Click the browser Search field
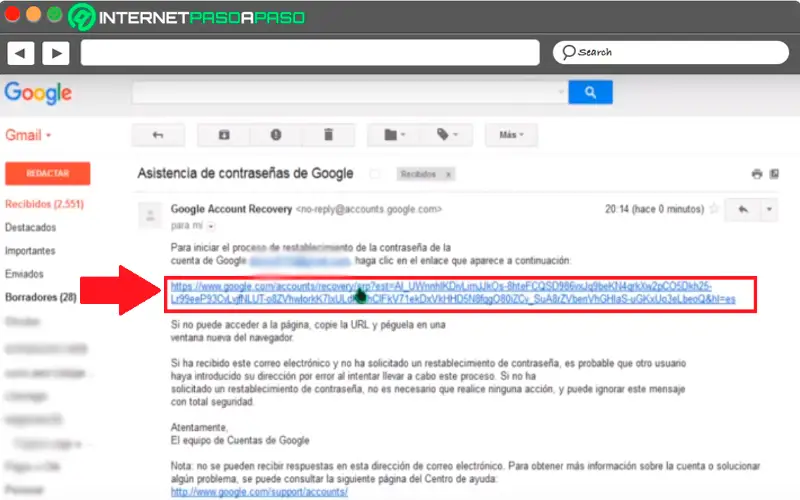 point(670,52)
